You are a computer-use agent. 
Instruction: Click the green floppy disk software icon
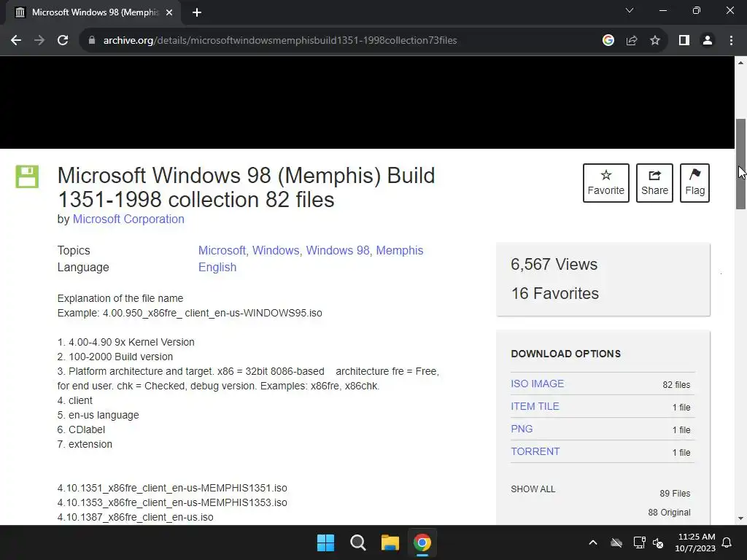click(x=27, y=176)
